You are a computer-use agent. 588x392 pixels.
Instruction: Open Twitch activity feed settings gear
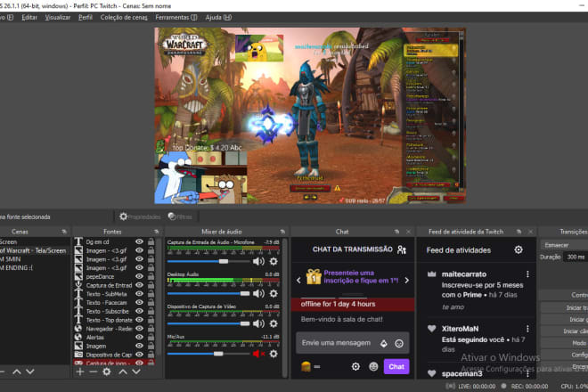[519, 250]
